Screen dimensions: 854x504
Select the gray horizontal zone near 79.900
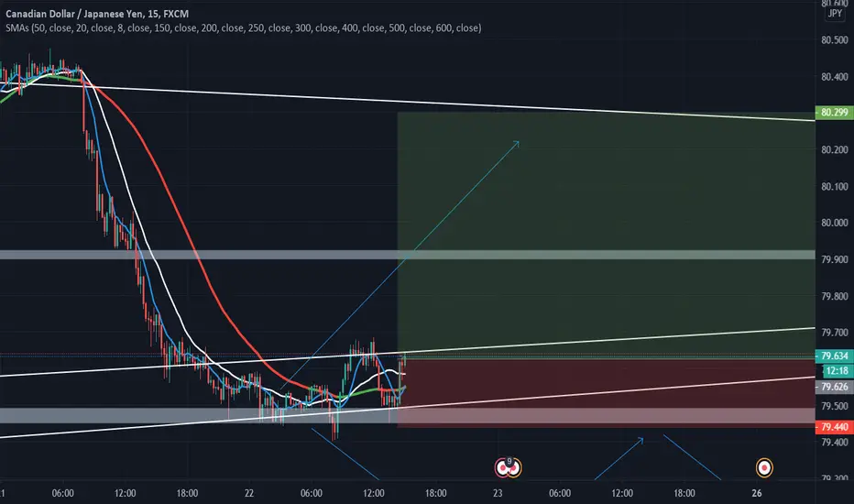[408, 255]
